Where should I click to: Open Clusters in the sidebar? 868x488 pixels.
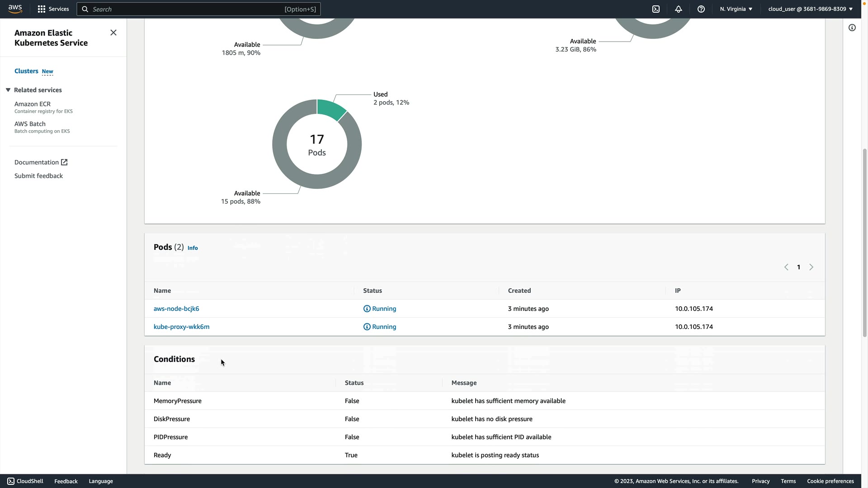pyautogui.click(x=26, y=71)
